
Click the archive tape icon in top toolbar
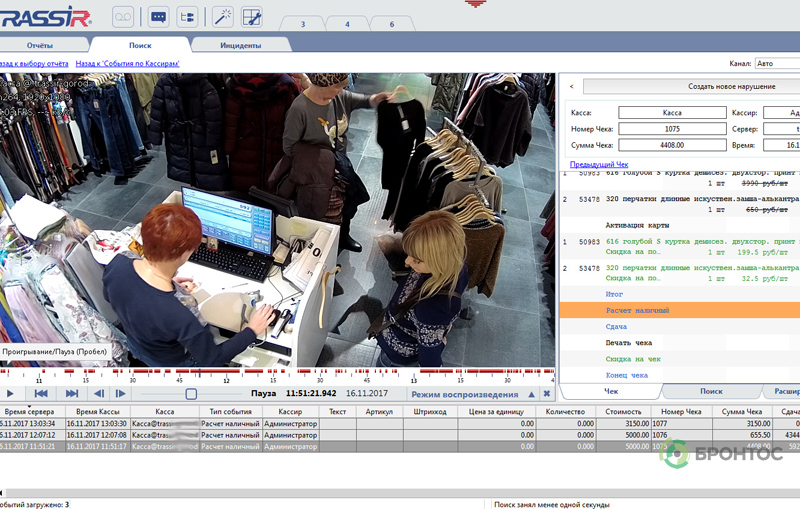tap(122, 16)
